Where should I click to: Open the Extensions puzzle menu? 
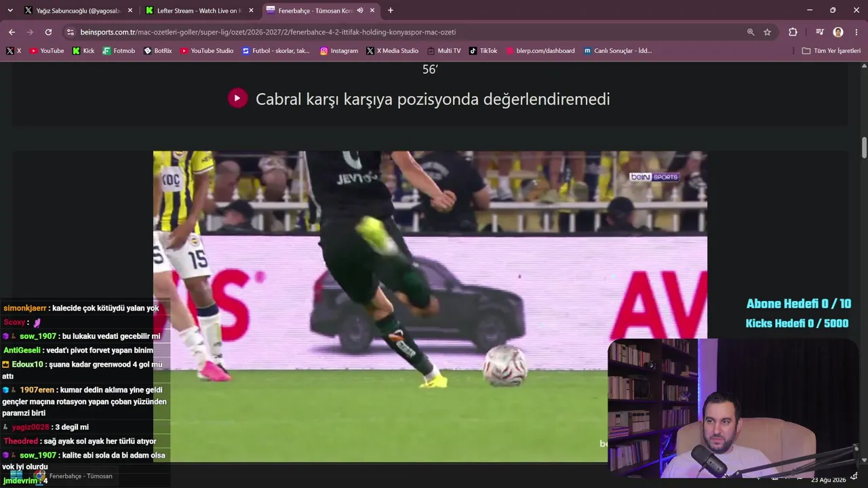(x=793, y=32)
